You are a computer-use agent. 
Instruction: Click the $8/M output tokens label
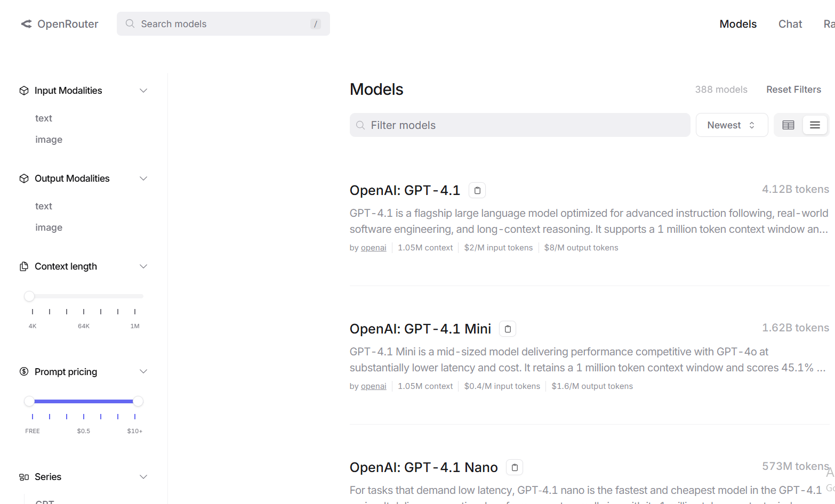[x=581, y=248]
